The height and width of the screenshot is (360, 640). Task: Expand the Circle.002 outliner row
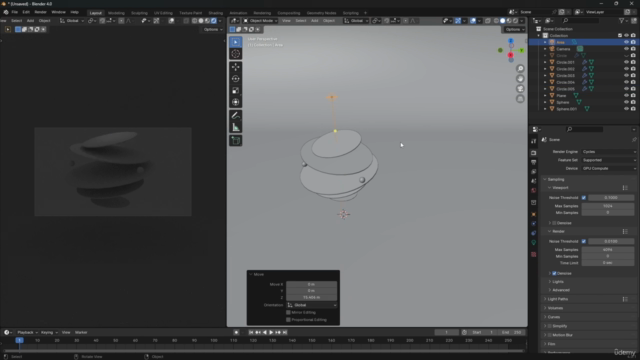click(x=545, y=69)
